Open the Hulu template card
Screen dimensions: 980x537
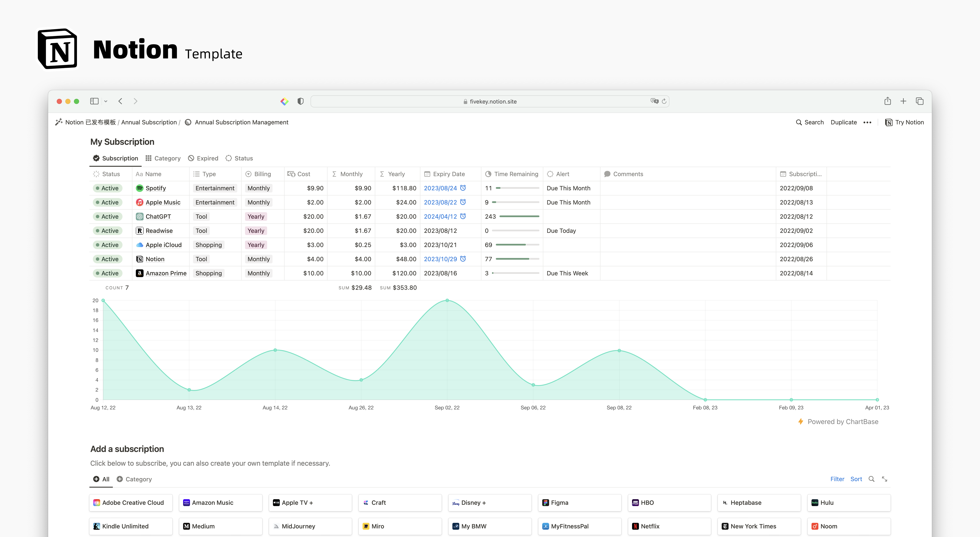tap(849, 503)
